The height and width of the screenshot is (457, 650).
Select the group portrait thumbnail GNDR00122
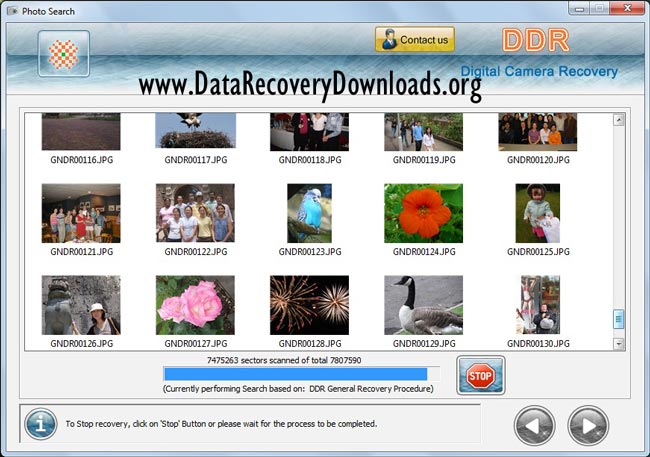pos(195,213)
